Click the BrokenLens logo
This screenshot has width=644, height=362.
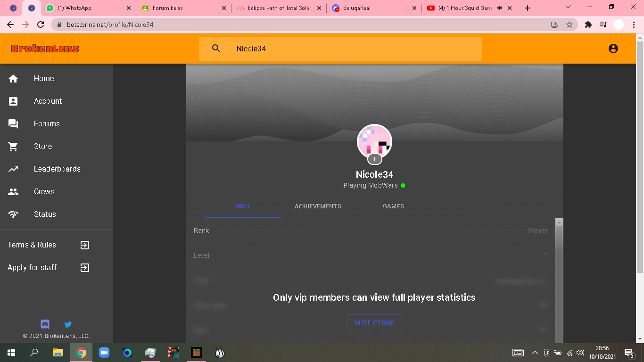(x=45, y=49)
